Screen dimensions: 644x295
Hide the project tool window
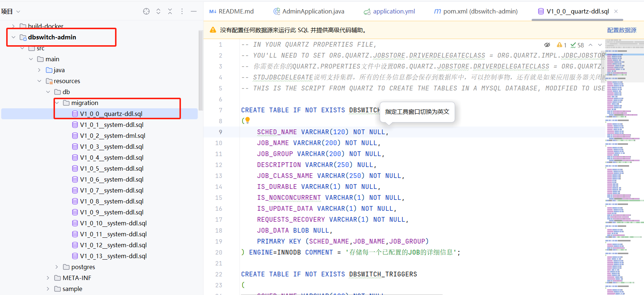pos(194,11)
